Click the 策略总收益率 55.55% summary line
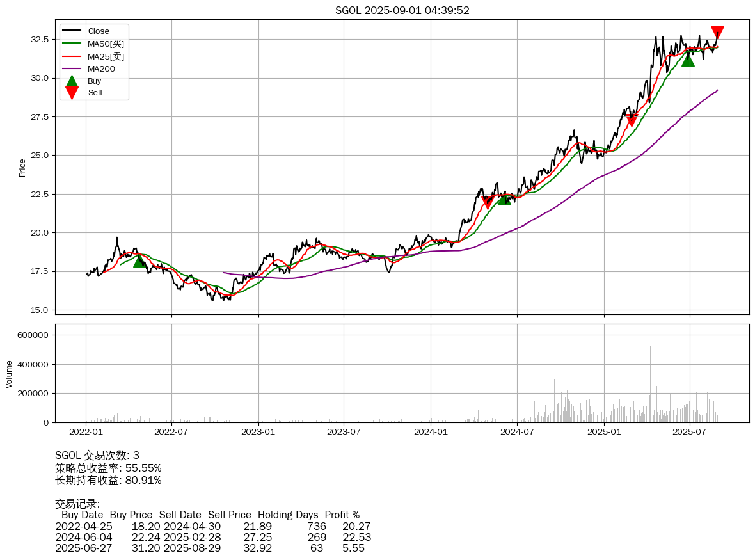Screen dimensions: 755x560 pyautogui.click(x=108, y=468)
